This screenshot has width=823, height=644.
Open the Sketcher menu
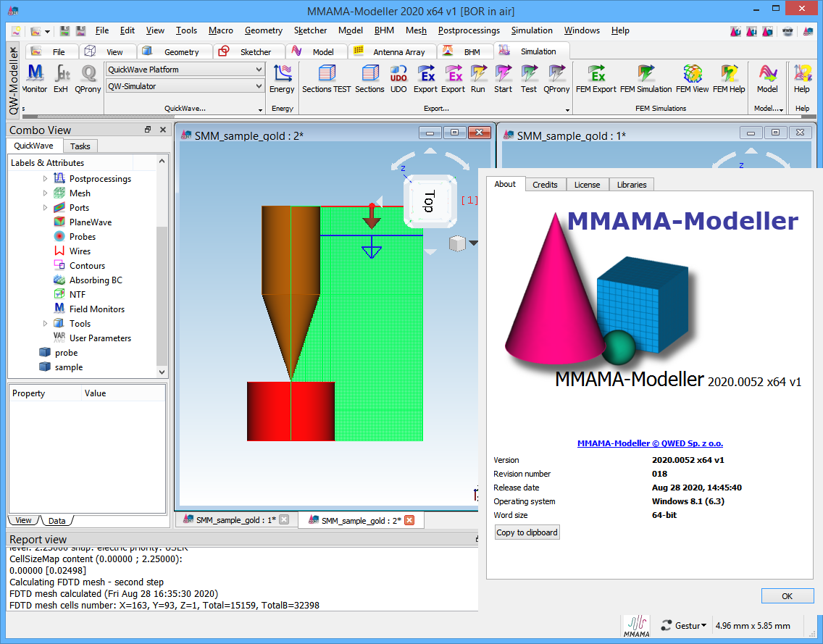pyautogui.click(x=310, y=30)
